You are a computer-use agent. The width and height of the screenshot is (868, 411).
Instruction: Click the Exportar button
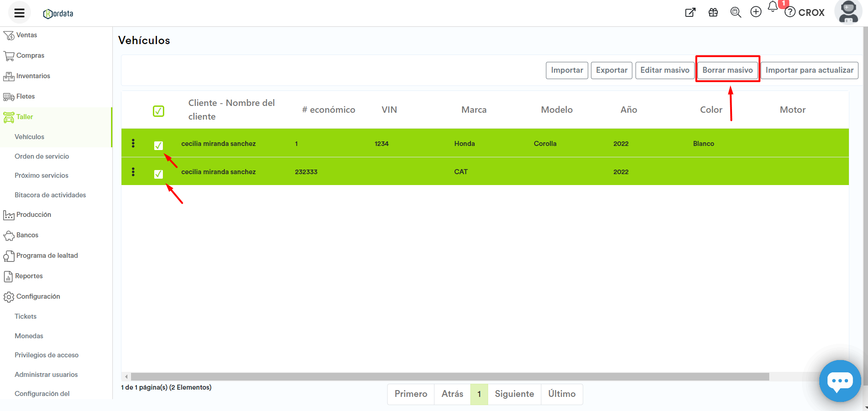(x=611, y=70)
